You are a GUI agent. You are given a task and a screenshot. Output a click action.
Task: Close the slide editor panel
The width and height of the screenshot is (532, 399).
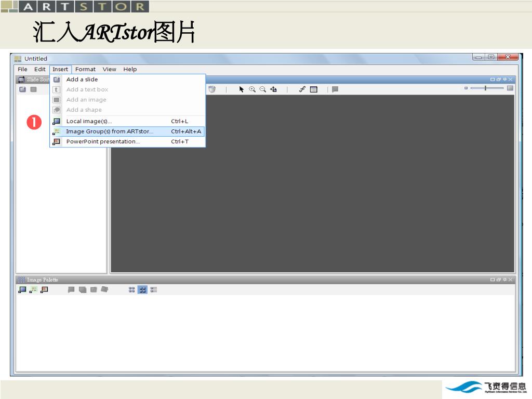click(510, 79)
